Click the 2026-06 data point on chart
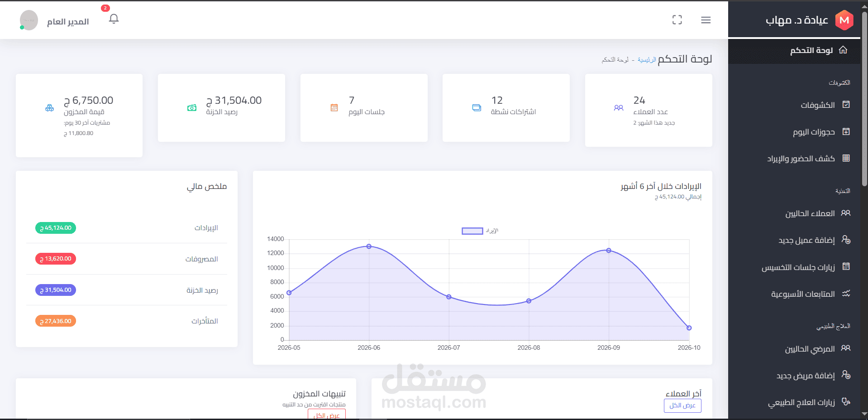Viewport: 868px width, 420px height. tap(369, 246)
